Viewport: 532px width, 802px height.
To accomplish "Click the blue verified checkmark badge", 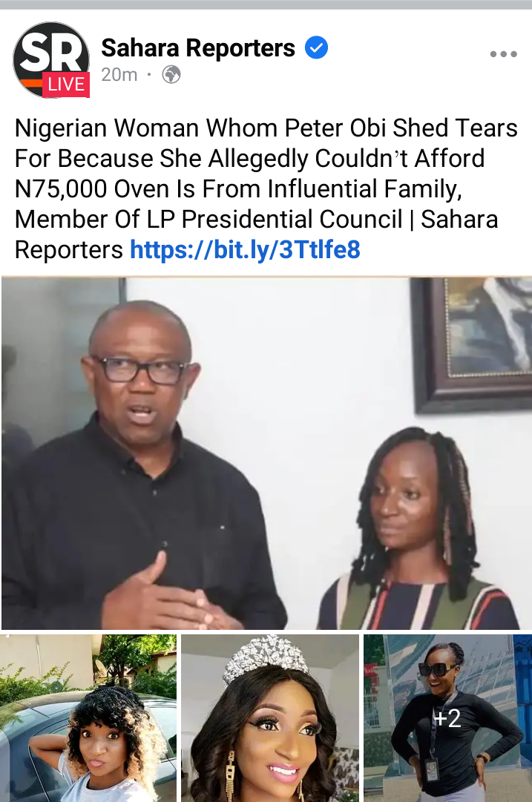I will pyautogui.click(x=316, y=48).
